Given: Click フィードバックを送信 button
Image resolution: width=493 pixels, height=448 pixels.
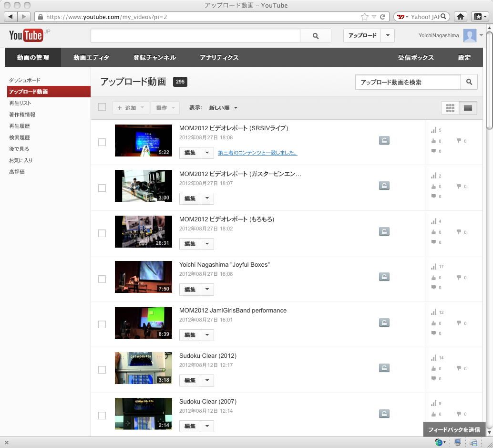Looking at the screenshot, I should point(454,429).
